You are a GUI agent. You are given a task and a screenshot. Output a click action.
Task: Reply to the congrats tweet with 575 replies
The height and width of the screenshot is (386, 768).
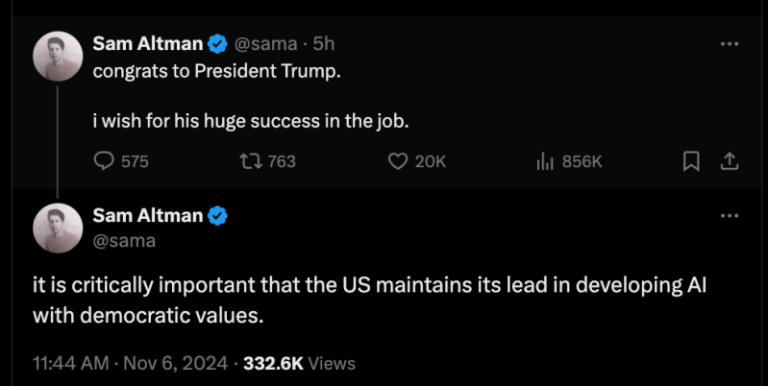point(121,161)
